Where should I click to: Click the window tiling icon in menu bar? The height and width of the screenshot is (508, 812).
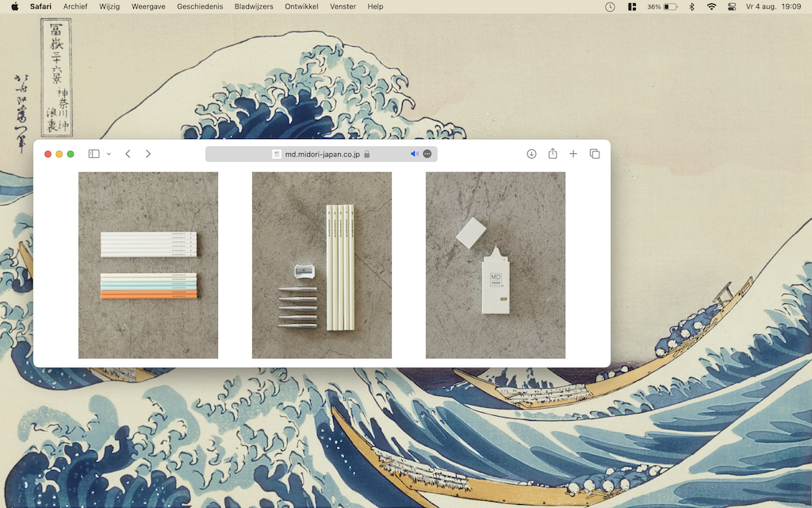pyautogui.click(x=632, y=6)
